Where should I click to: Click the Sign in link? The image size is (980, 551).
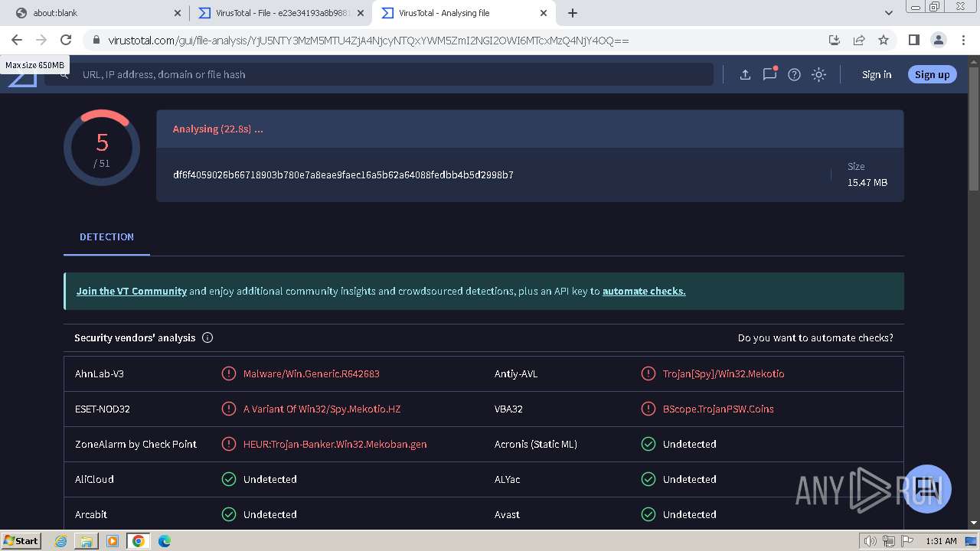[x=877, y=74]
